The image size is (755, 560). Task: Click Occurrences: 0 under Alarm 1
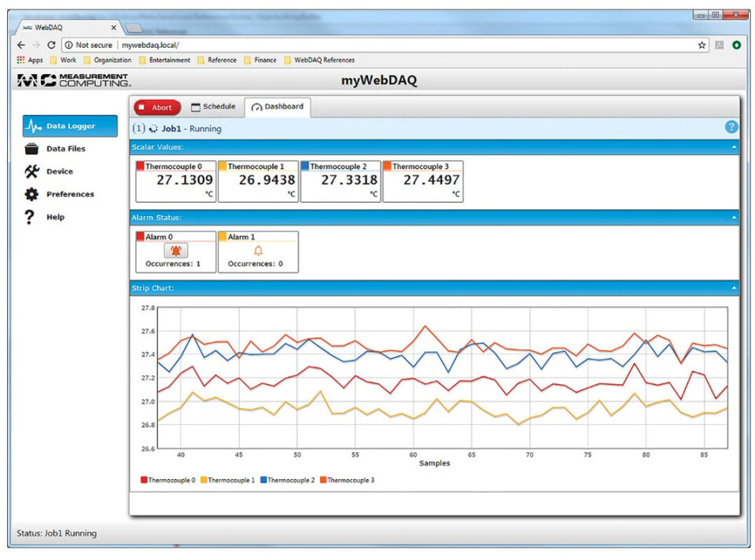point(255,263)
